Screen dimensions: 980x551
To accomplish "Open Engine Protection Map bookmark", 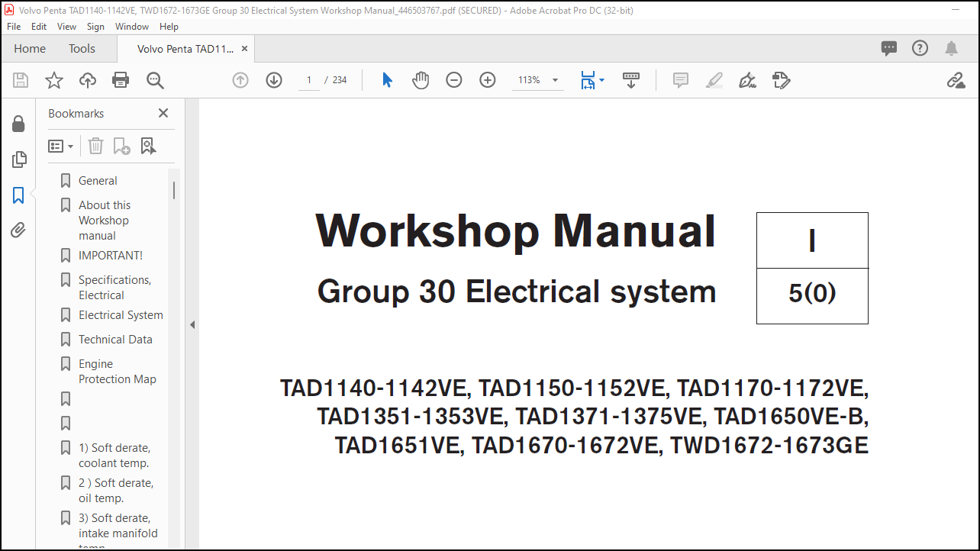I will pos(117,372).
